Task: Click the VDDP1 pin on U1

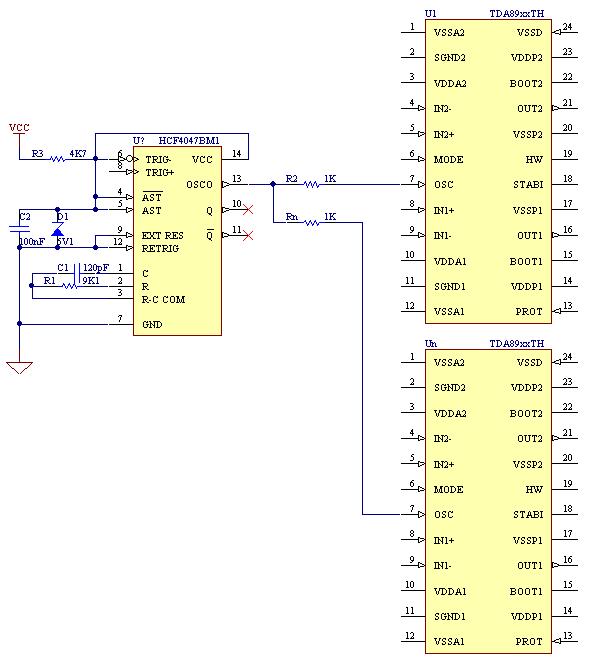Action: [x=527, y=287]
